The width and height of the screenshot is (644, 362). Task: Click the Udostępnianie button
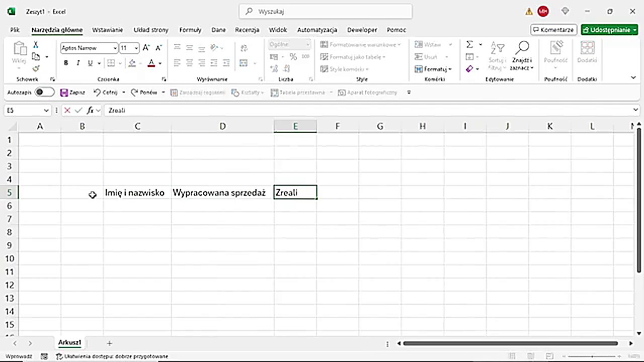tap(609, 30)
